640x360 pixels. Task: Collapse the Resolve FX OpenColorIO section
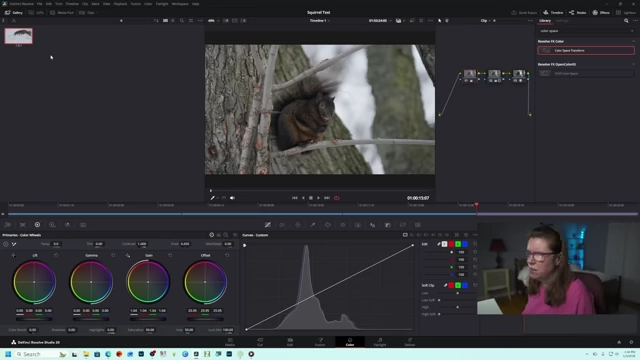click(633, 64)
